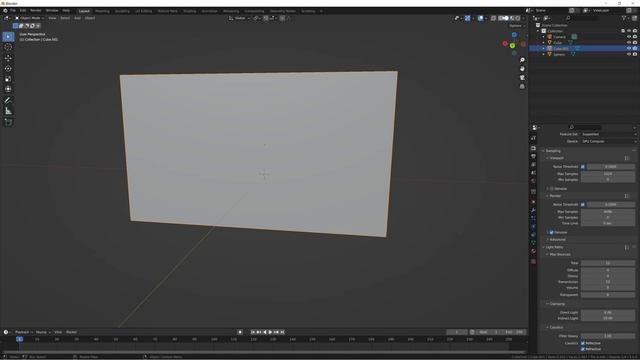The height and width of the screenshot is (360, 640).
Task: Toggle the render Denoise checkbox
Action: click(x=551, y=232)
